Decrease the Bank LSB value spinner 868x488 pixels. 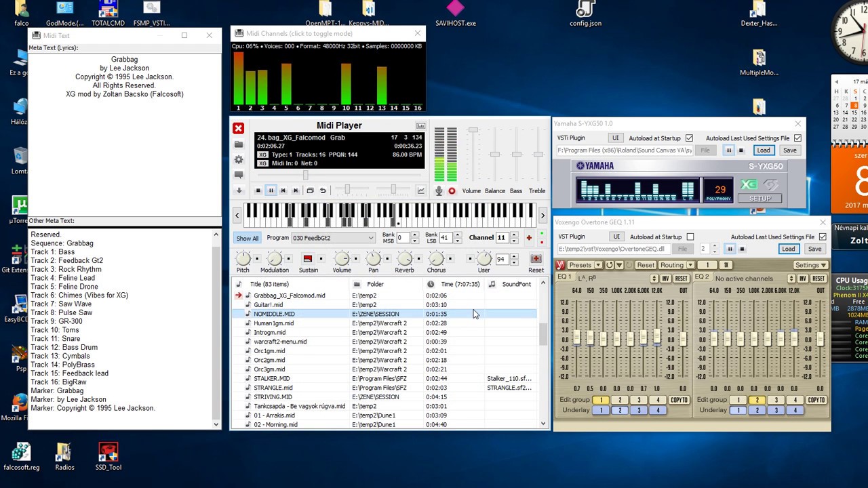[457, 241]
